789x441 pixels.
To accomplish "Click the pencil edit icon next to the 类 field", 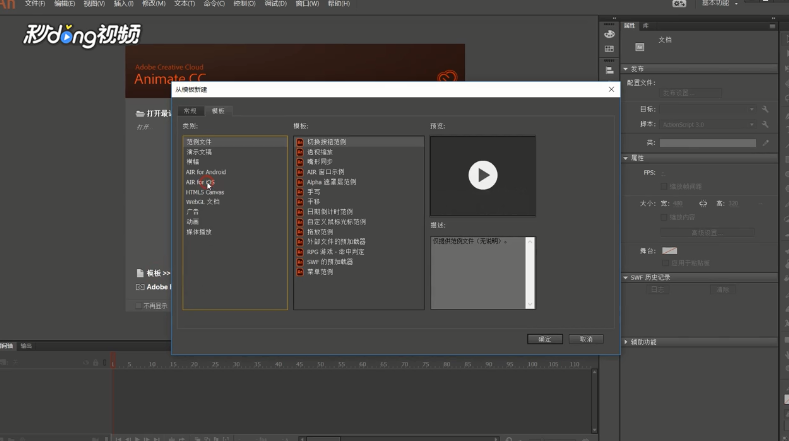I will coord(765,143).
